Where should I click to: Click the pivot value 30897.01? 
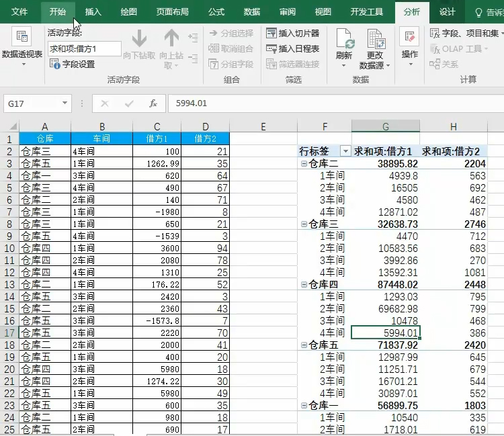(386, 393)
